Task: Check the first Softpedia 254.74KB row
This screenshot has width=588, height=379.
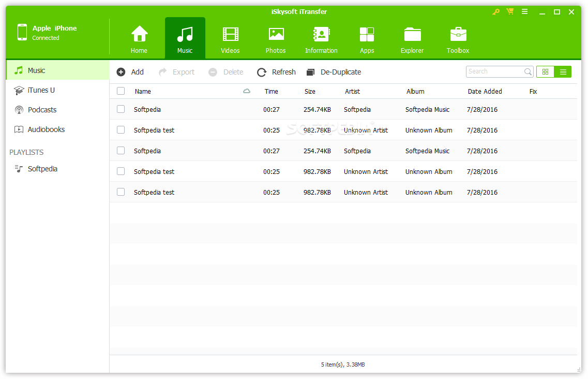Action: pos(120,109)
